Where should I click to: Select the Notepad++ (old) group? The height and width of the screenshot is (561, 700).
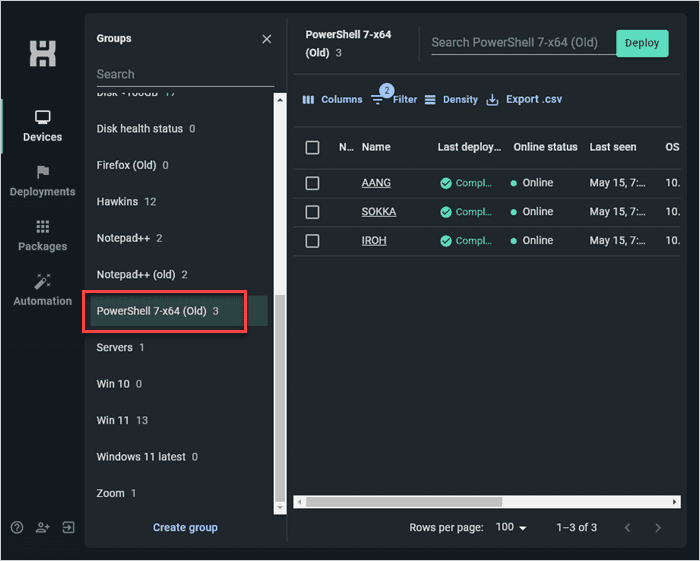pyautogui.click(x=179, y=275)
